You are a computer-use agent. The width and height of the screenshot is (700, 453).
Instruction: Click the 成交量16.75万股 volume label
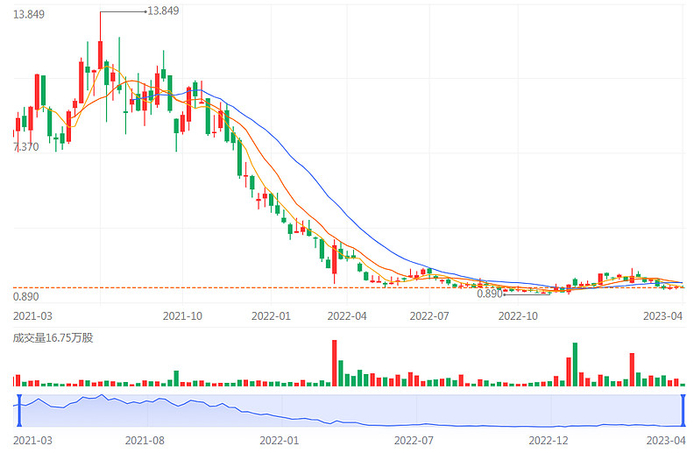click(x=53, y=338)
